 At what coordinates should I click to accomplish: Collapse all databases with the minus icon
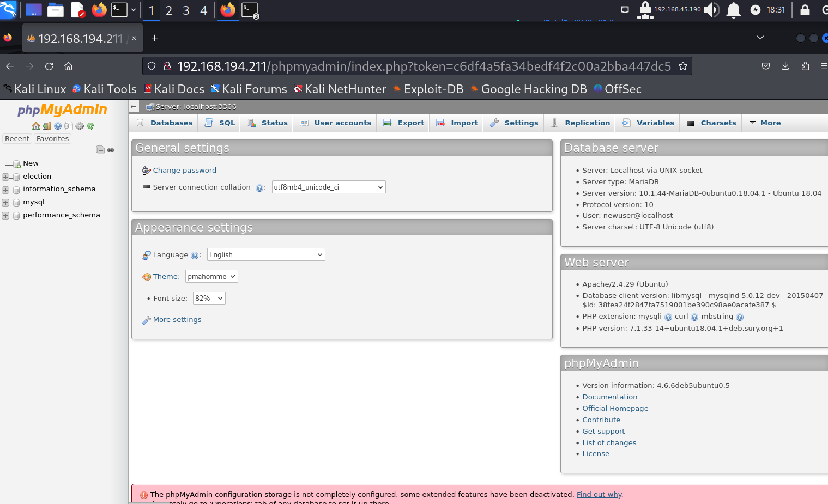[x=100, y=150]
